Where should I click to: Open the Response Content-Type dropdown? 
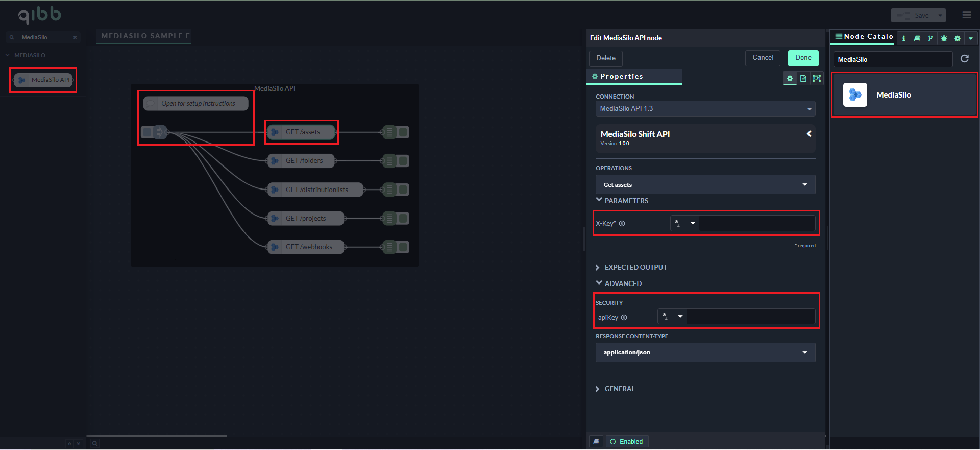pos(705,352)
